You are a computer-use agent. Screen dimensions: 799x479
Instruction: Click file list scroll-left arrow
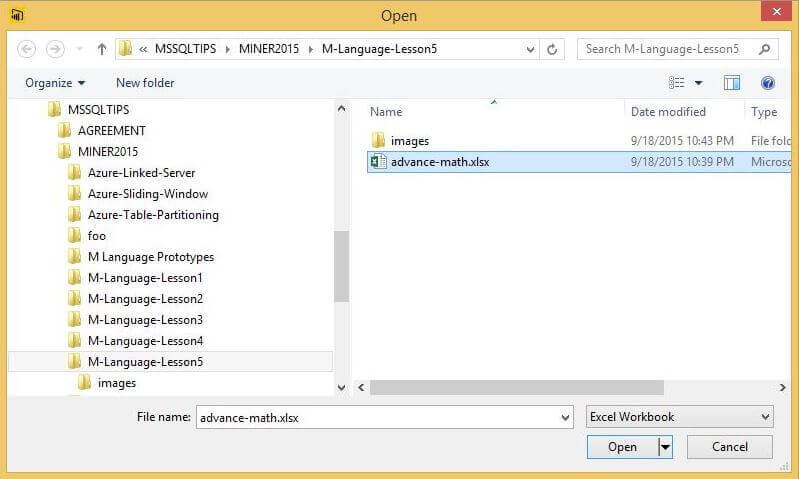361,387
